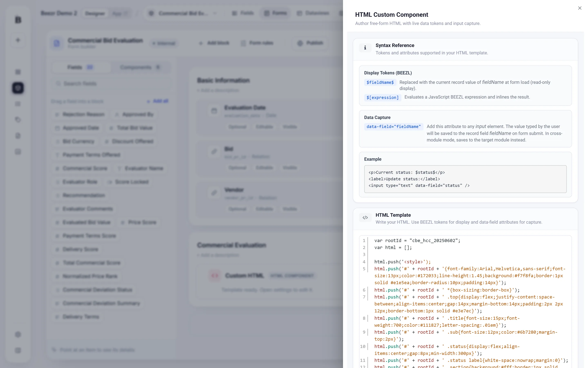
Task: Switch to Designer mode toggle
Action: [x=95, y=13]
